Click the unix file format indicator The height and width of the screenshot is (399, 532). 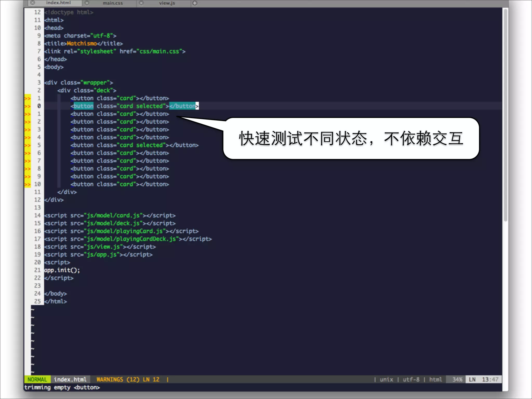click(x=386, y=380)
